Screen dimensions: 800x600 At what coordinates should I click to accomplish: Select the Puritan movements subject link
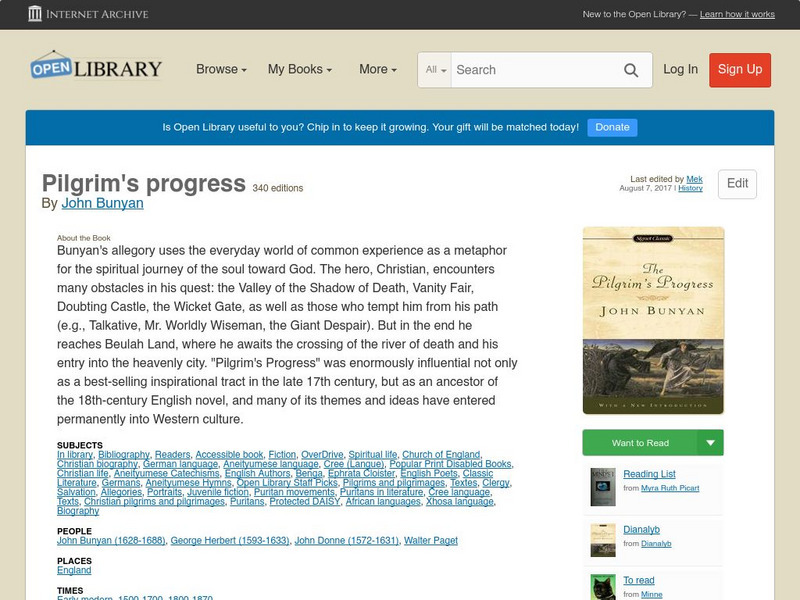pyautogui.click(x=294, y=492)
